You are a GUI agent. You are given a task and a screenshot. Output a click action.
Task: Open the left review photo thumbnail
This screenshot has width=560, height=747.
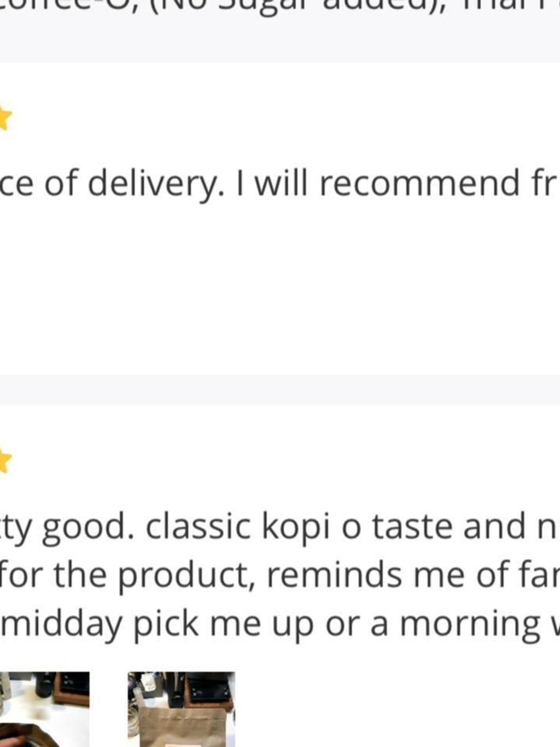44,708
